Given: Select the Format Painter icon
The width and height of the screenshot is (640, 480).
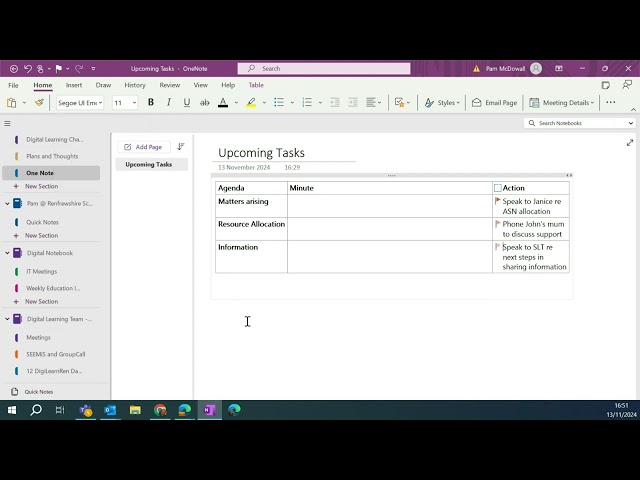Looking at the screenshot, I should click(x=39, y=103).
